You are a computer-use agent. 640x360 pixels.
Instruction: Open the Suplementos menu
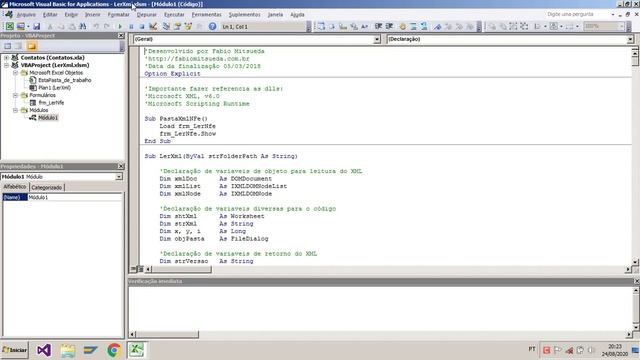(x=244, y=15)
